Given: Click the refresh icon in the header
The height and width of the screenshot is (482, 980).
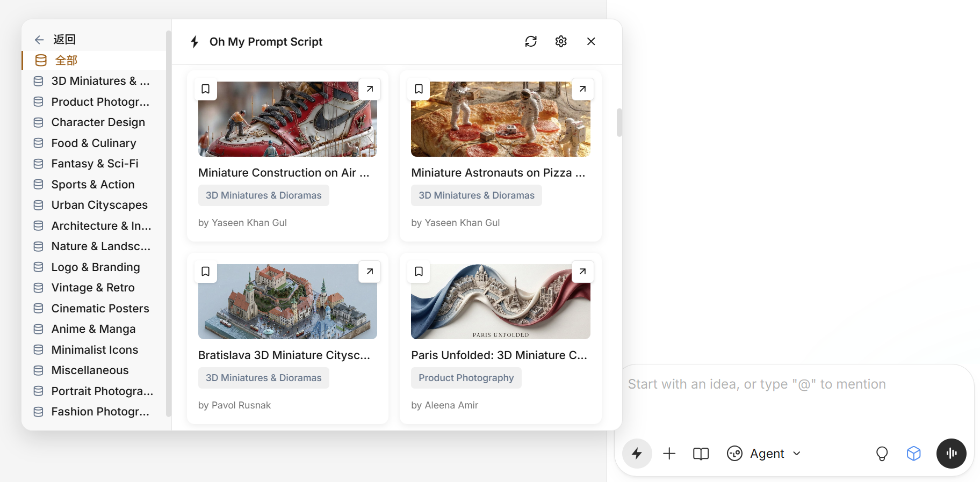Looking at the screenshot, I should tap(531, 41).
